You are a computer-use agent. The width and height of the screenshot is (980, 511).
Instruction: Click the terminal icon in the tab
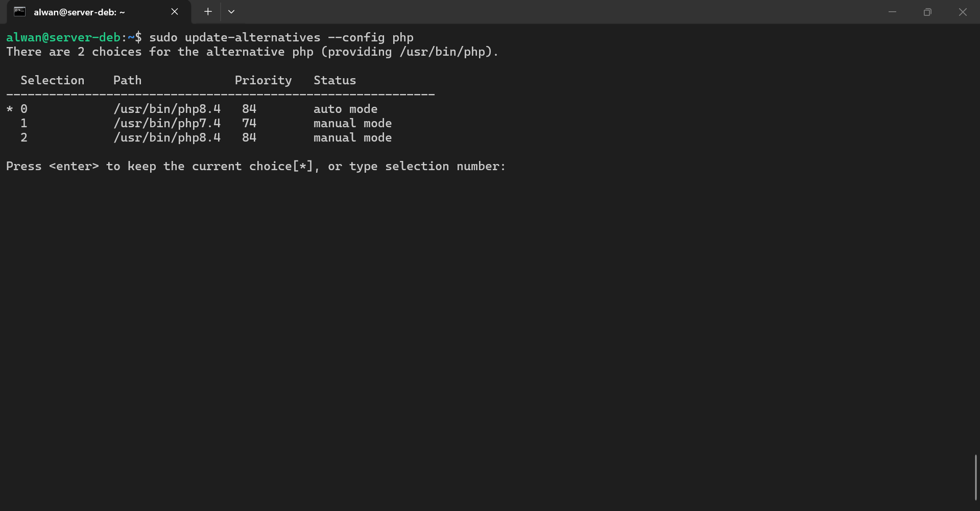[x=20, y=12]
